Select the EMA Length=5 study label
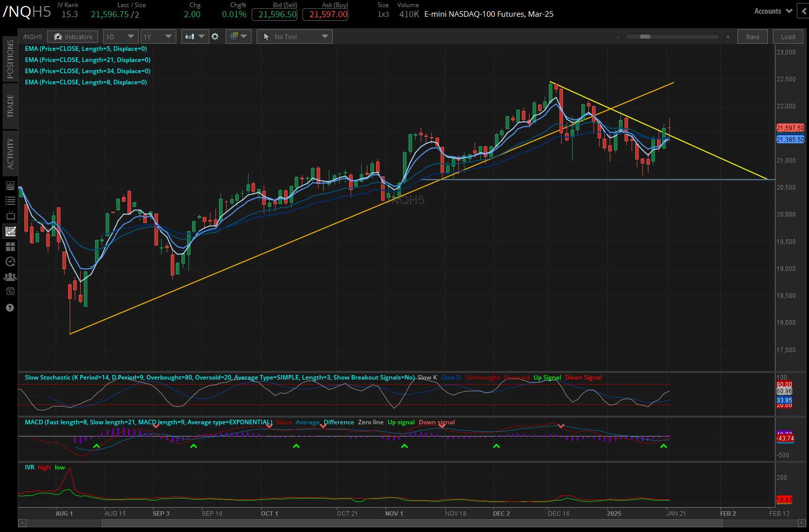 point(86,49)
